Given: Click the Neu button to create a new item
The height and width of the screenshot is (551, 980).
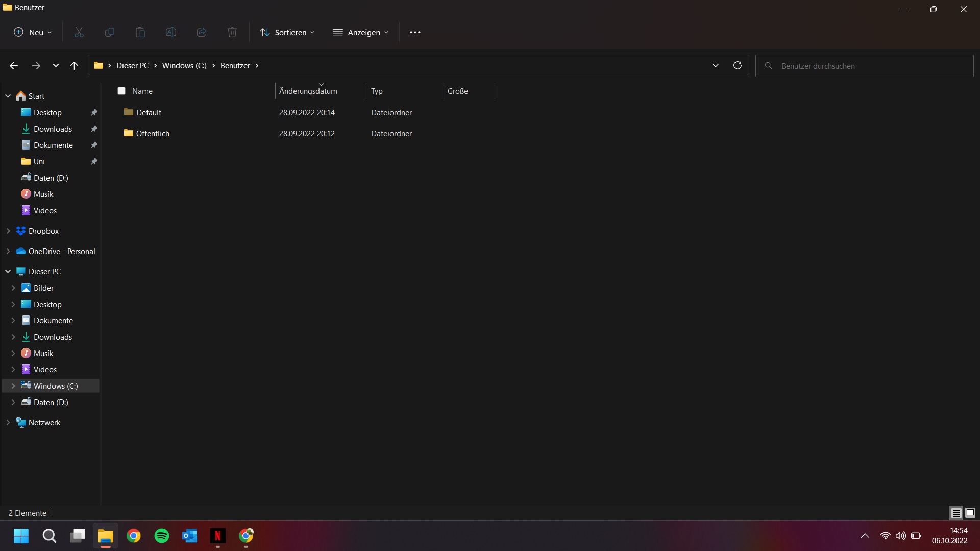Looking at the screenshot, I should [x=33, y=32].
